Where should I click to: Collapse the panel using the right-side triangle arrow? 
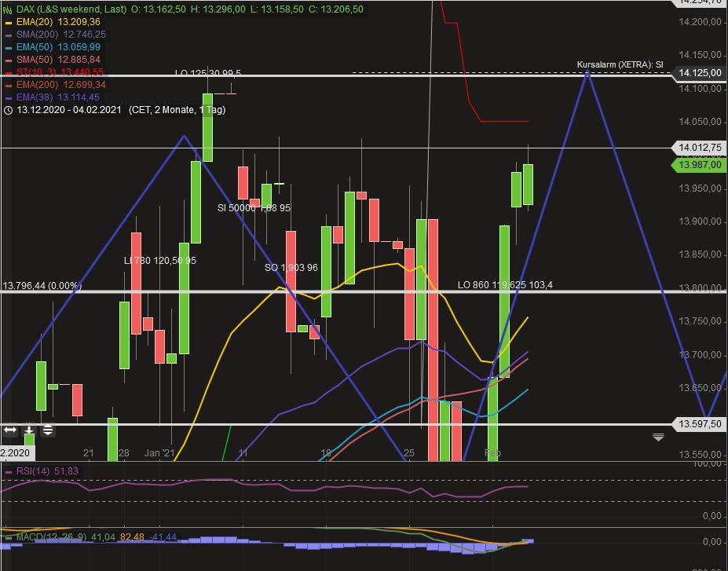(x=658, y=437)
